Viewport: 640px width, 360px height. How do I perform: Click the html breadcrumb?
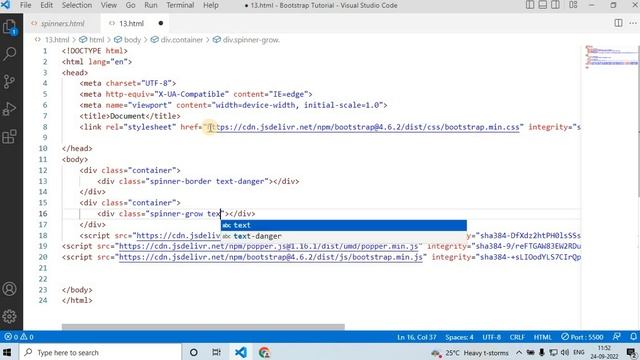97,40
